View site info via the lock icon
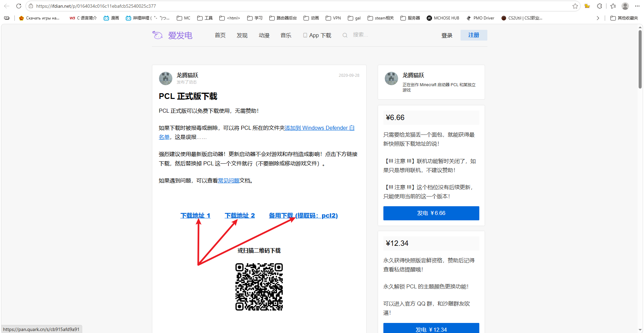 tap(31, 6)
